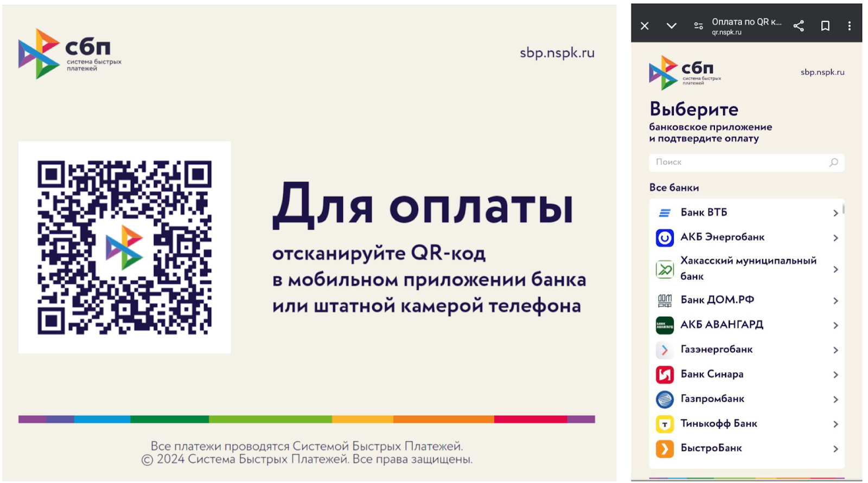
Task: Expand Газэнергобанк row chevron
Action: 835,350
